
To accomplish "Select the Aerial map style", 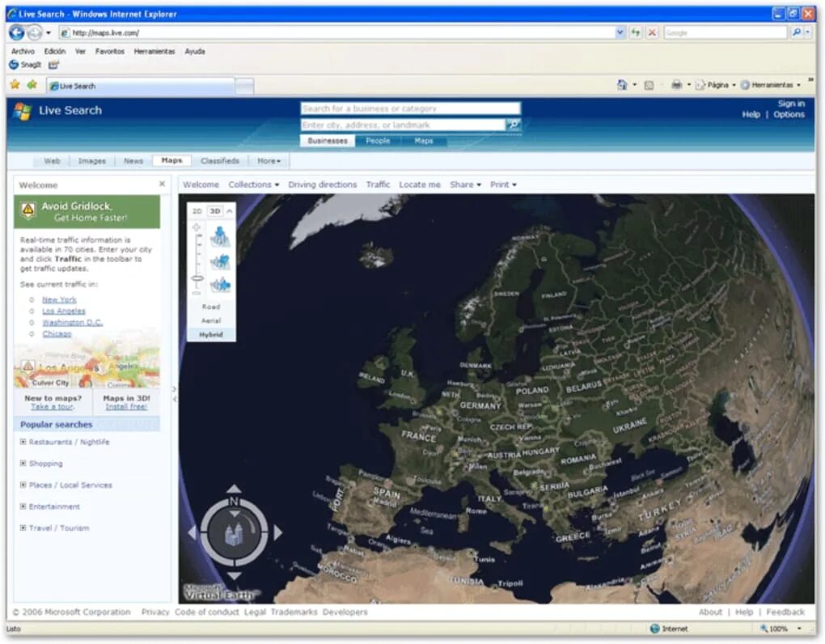I will (211, 320).
